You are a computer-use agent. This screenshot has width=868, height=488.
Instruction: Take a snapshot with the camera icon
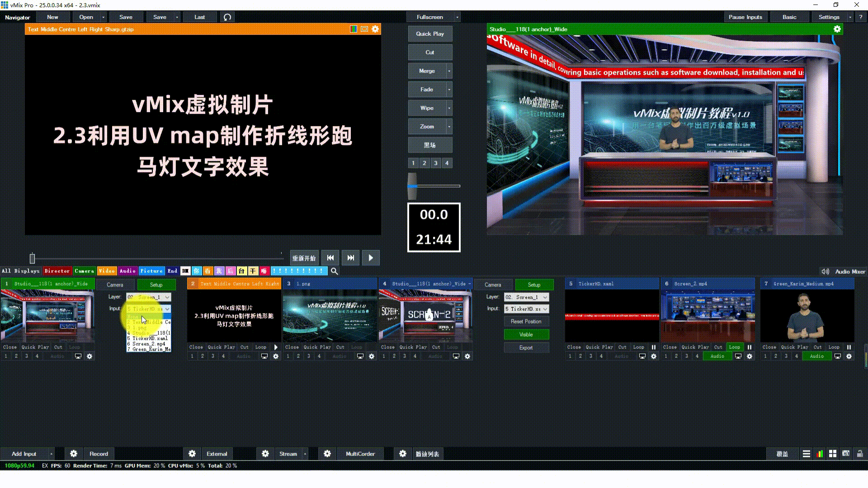[846, 454]
